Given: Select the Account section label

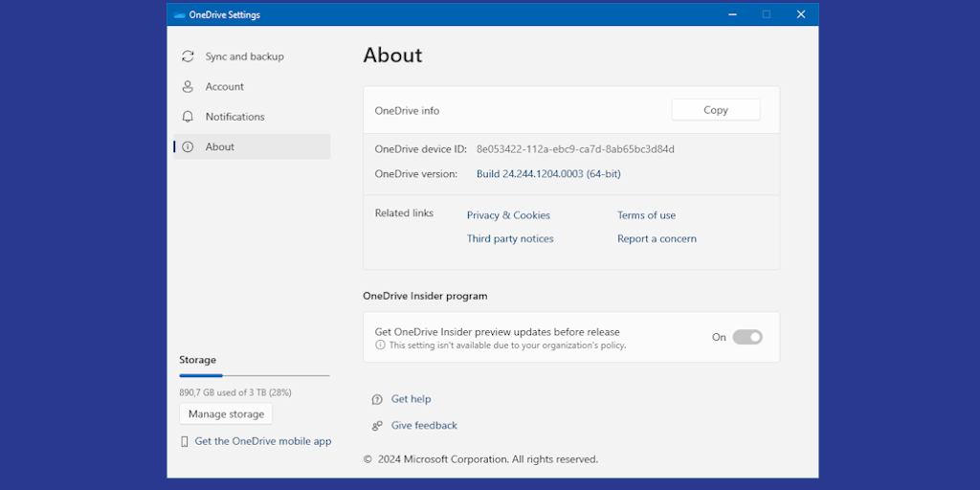Looking at the screenshot, I should (x=224, y=86).
